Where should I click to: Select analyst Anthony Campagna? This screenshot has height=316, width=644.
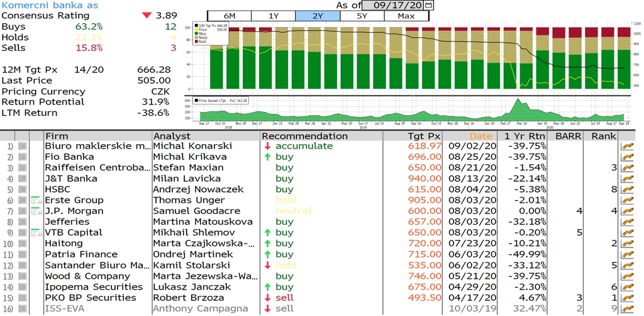point(201,308)
